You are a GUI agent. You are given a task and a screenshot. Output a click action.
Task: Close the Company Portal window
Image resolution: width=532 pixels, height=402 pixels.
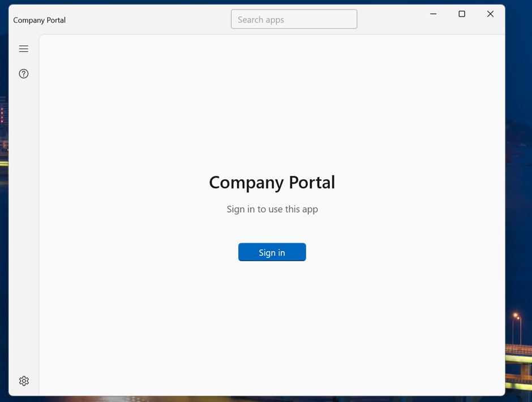click(490, 14)
